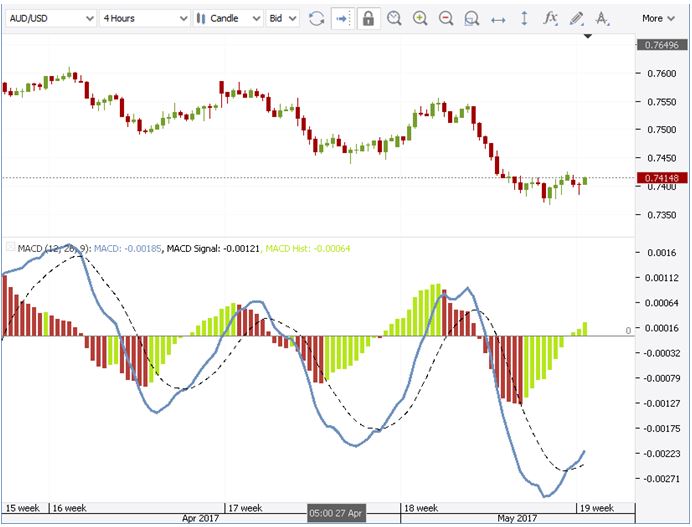This screenshot has width=692, height=527.
Task: Click the 0.7350 price axis label
Action: 662,215
